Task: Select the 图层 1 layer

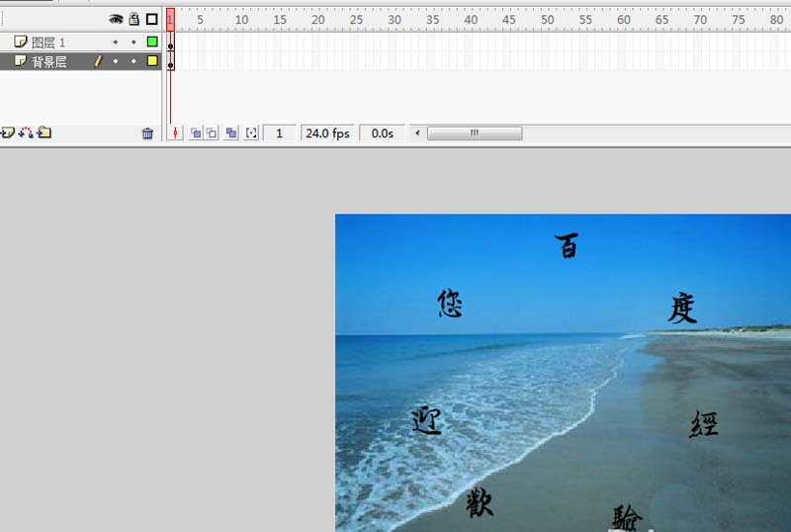Action: coord(49,42)
